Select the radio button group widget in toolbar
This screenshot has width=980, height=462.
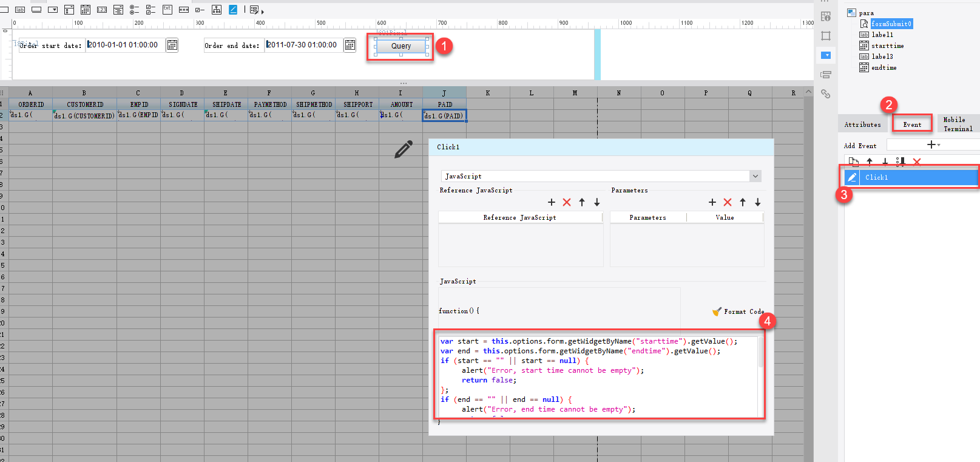[134, 10]
